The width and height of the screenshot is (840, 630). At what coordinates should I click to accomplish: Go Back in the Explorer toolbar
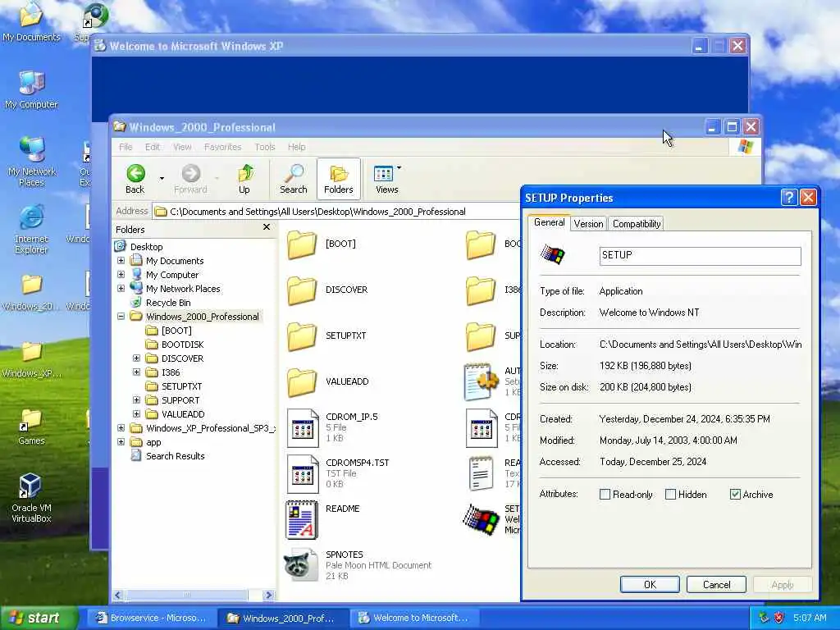135,180
